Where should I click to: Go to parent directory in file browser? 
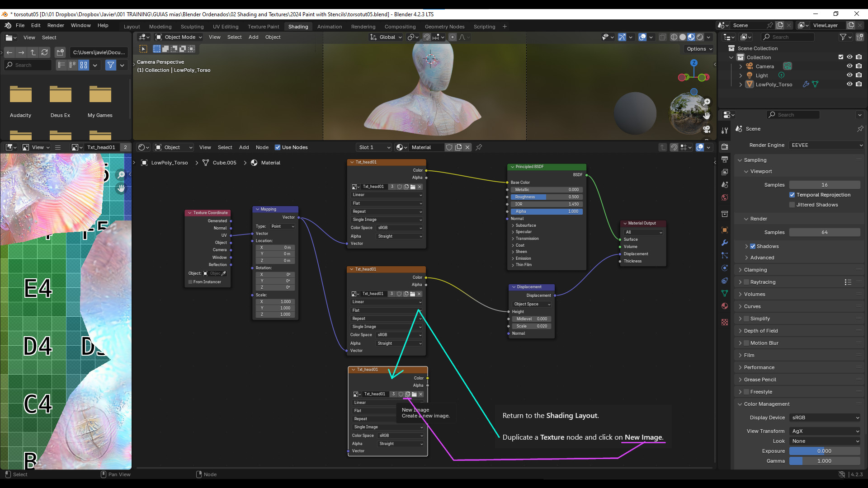[33, 52]
